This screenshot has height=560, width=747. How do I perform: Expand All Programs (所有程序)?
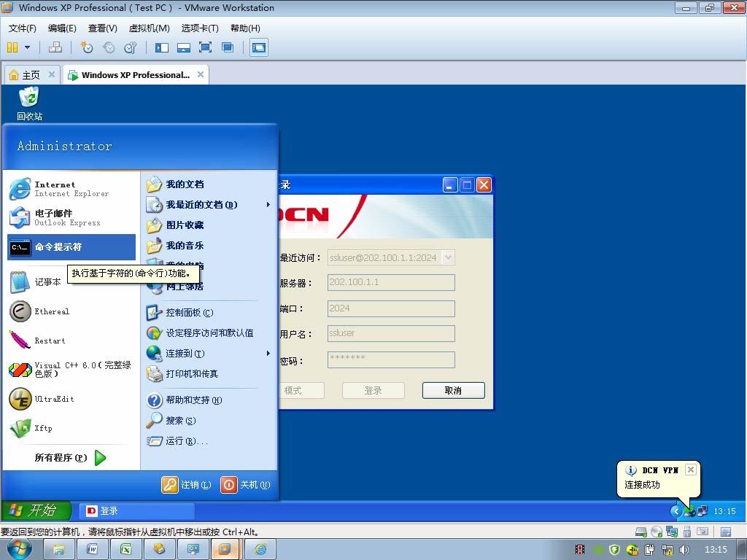point(71,458)
